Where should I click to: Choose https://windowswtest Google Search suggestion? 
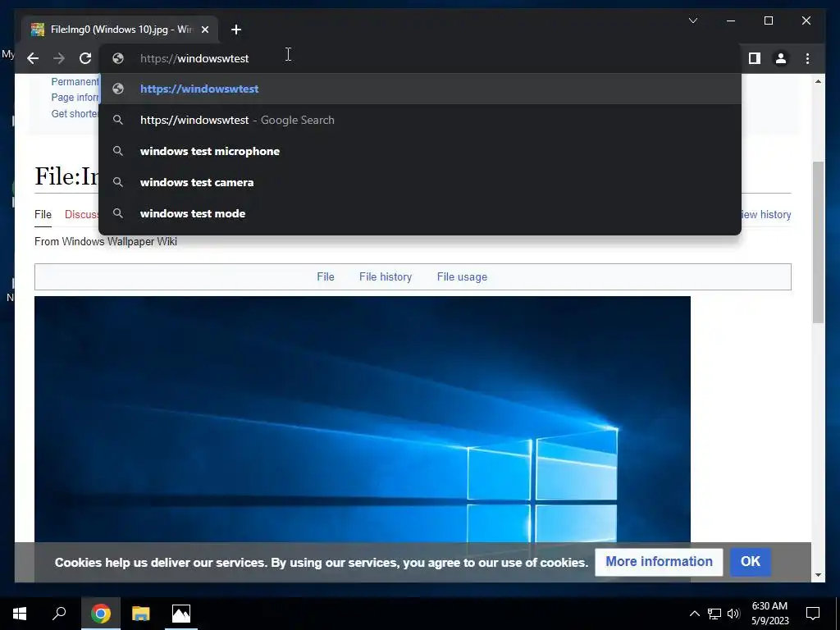(x=420, y=120)
